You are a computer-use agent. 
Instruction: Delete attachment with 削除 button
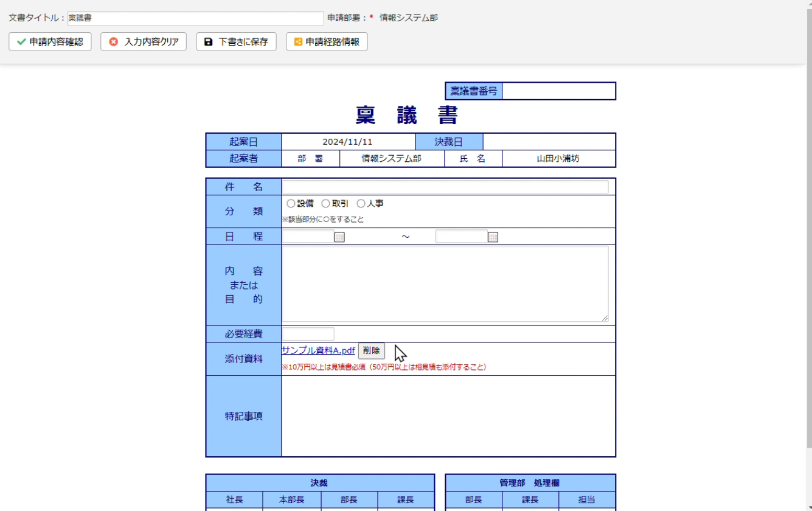click(x=371, y=351)
